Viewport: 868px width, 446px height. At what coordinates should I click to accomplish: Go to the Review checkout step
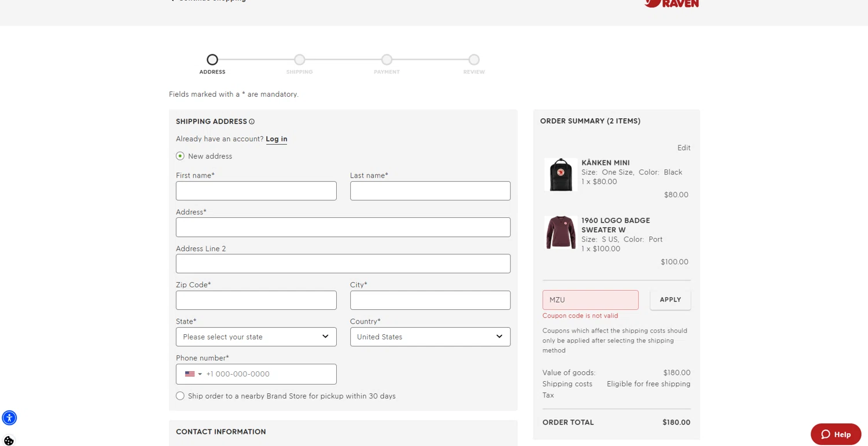click(474, 60)
